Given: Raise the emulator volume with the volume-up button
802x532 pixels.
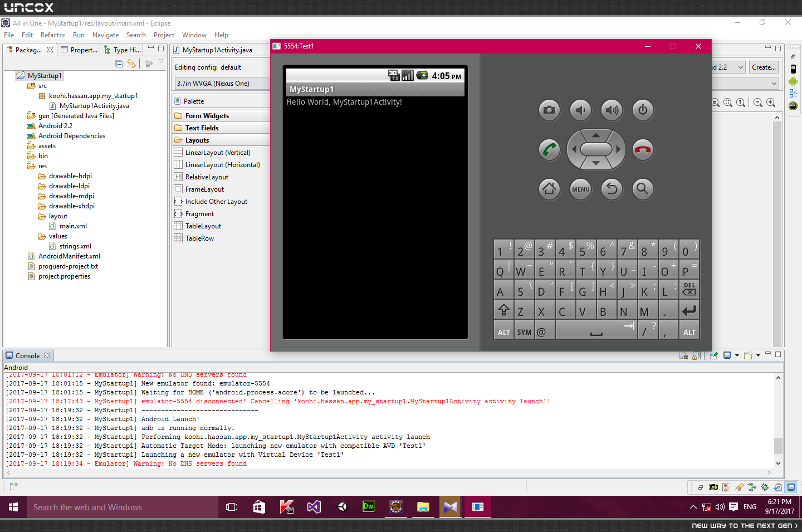Looking at the screenshot, I should [612, 110].
